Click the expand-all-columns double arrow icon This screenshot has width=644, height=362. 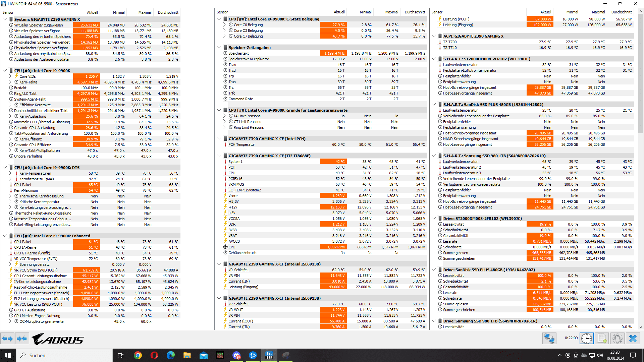tap(7, 339)
